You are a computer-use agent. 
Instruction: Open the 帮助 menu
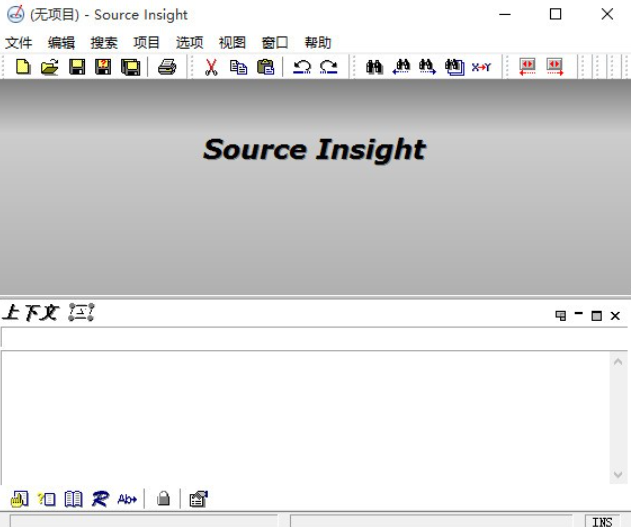(318, 43)
